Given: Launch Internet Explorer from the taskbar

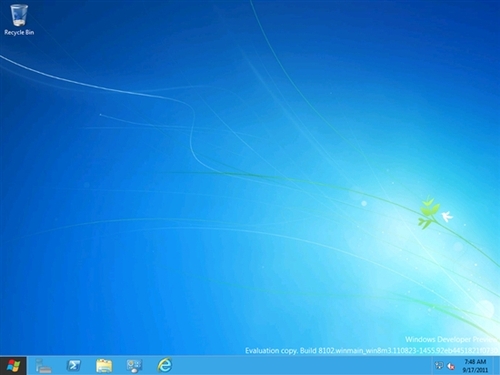Looking at the screenshot, I should (165, 365).
